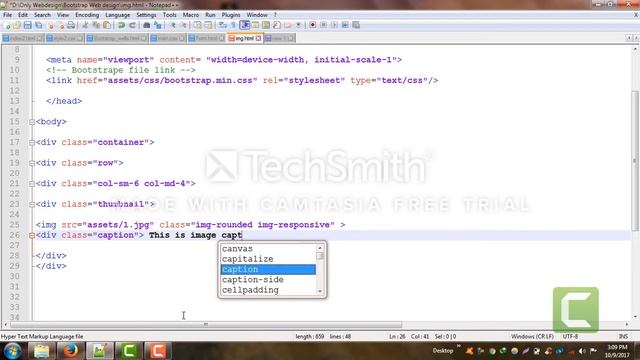
Task: Open the Windows Start menu
Action: point(12,351)
